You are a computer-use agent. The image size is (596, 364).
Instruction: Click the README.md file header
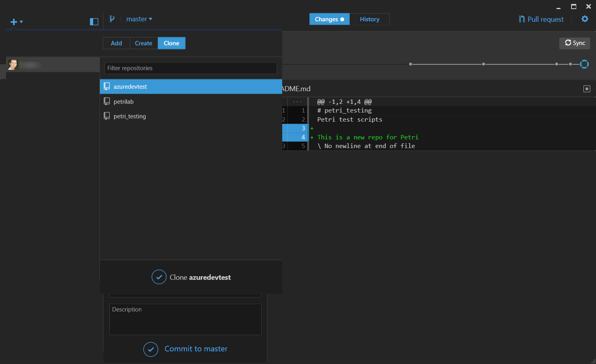pyautogui.click(x=296, y=89)
